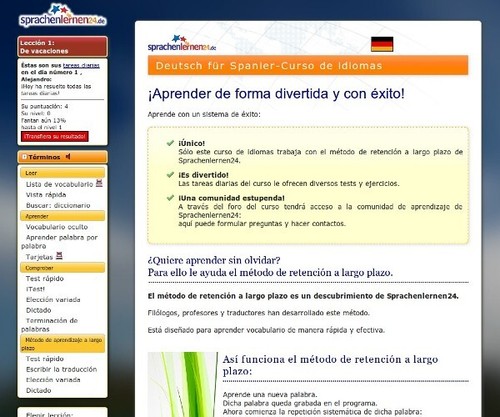Select the Aprender section header
This screenshot has height=417, width=500.
pos(63,216)
